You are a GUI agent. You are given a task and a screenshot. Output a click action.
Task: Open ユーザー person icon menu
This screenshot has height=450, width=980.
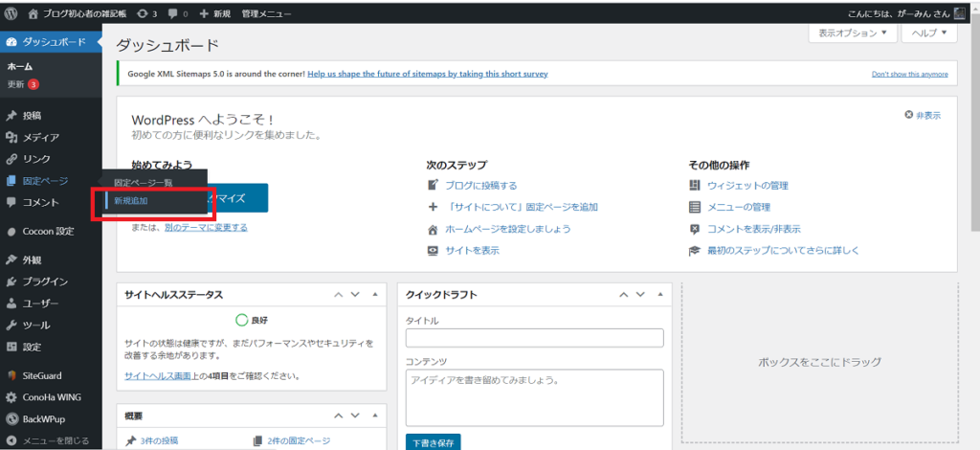click(11, 304)
